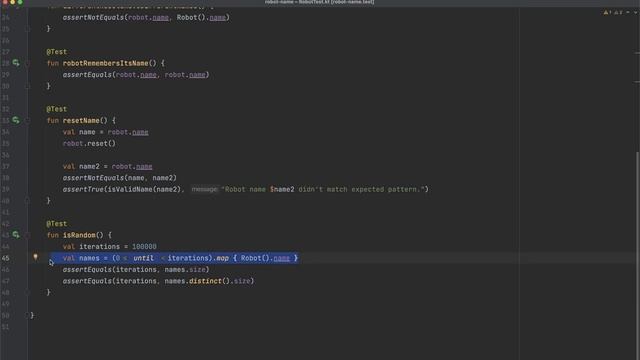Screen dimensions: 640x360
Task: Open the yellow warning inspection indicator
Action: click(x=607, y=13)
